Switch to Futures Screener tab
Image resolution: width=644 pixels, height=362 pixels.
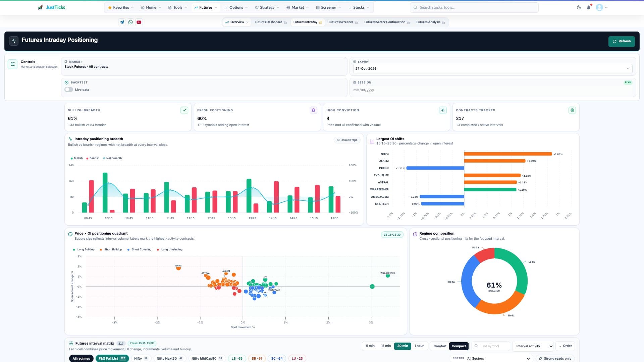[x=343, y=22]
